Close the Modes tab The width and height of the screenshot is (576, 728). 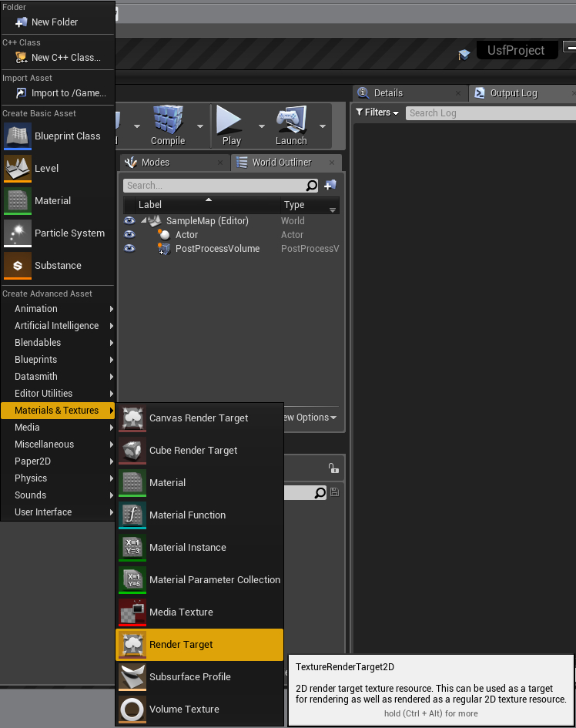pos(220,163)
